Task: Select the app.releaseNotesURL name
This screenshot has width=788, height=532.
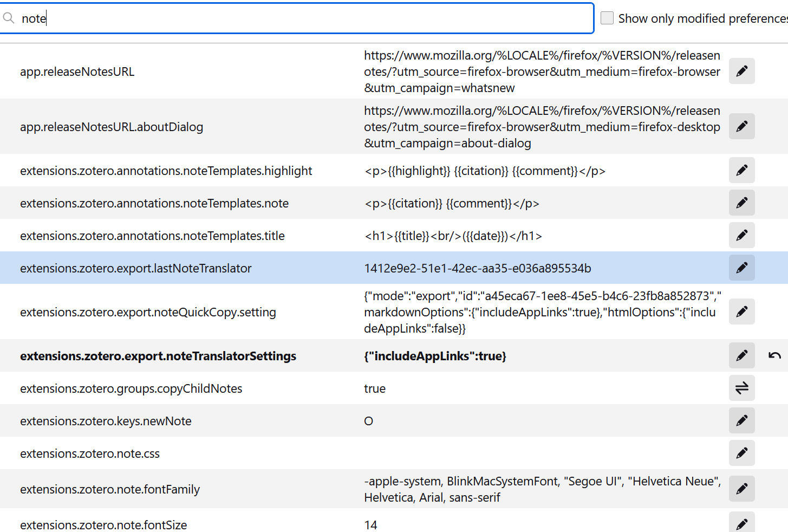Action: (x=77, y=72)
